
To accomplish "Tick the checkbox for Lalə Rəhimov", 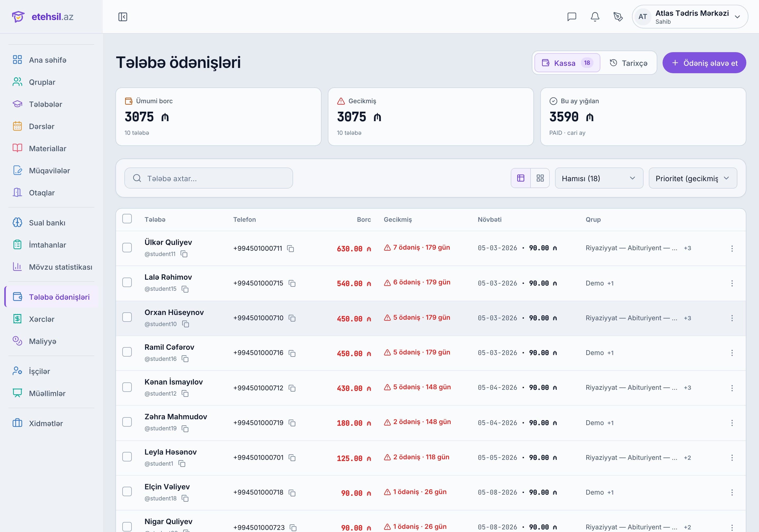I will [x=127, y=283].
